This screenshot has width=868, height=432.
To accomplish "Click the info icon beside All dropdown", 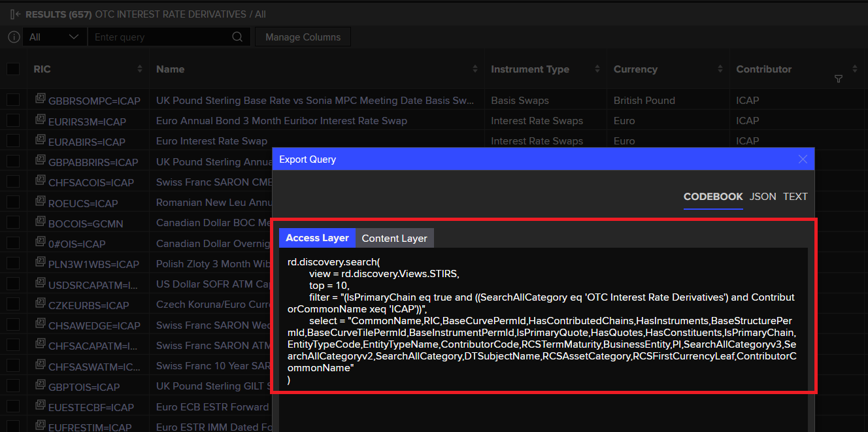I will click(14, 37).
